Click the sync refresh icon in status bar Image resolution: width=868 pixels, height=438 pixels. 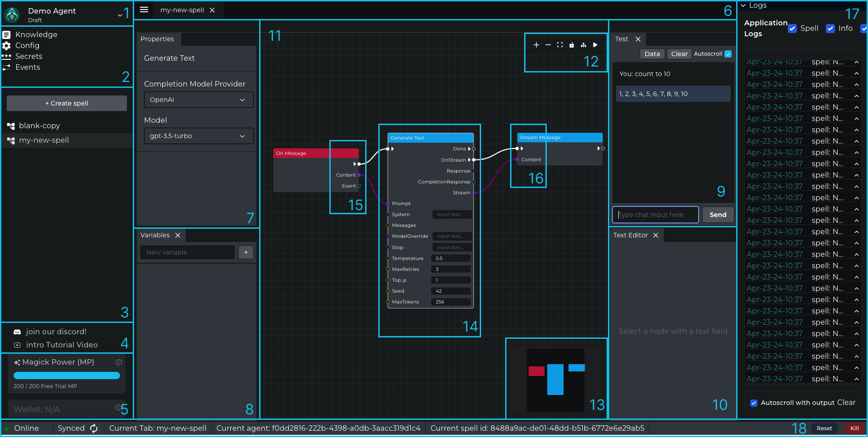click(94, 428)
